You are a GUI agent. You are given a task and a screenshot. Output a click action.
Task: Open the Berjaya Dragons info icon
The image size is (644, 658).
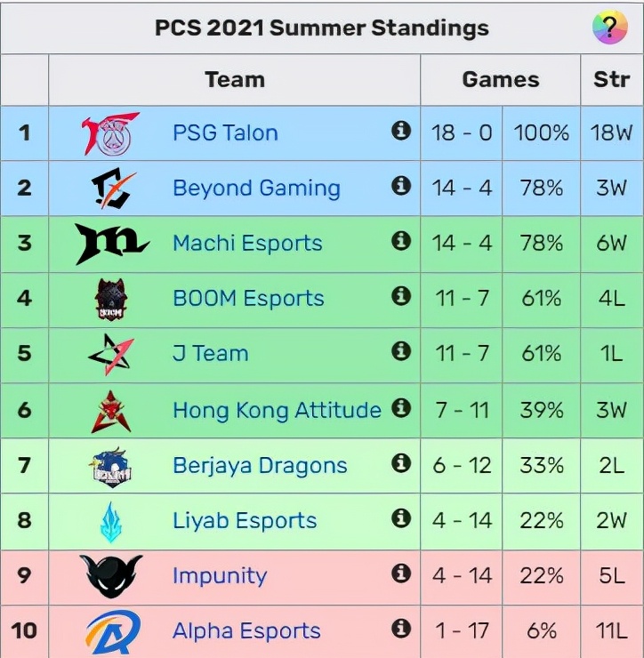point(401,462)
